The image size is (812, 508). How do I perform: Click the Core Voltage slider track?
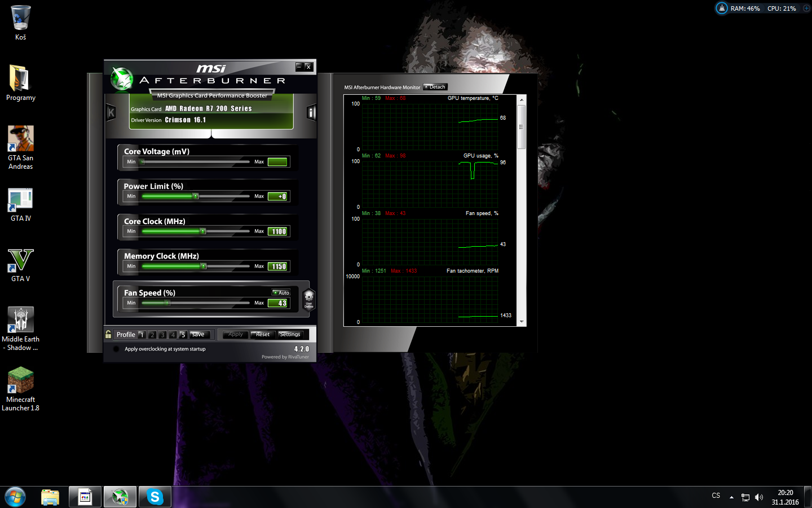pyautogui.click(x=196, y=162)
